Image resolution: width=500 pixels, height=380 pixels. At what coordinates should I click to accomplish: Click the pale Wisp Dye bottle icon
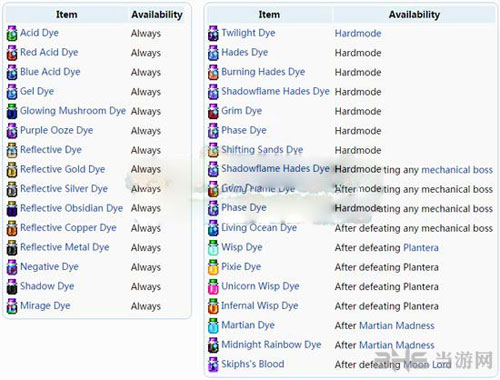pos(213,247)
